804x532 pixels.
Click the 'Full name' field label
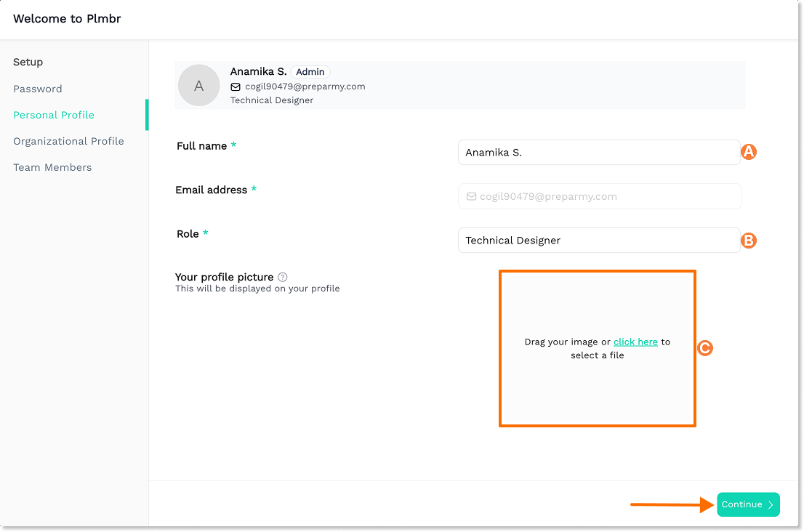201,146
